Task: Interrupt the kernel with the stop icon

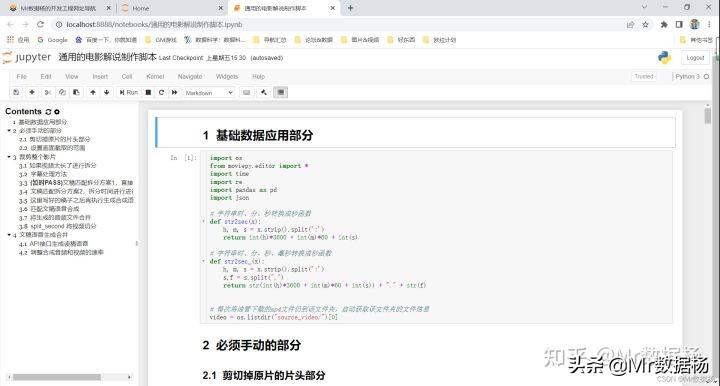Action: [148, 92]
